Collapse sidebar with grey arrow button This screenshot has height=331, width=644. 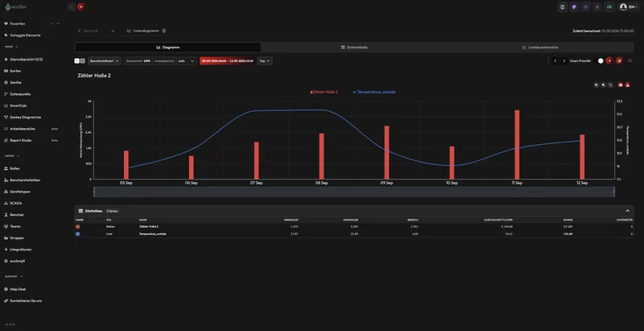click(72, 7)
